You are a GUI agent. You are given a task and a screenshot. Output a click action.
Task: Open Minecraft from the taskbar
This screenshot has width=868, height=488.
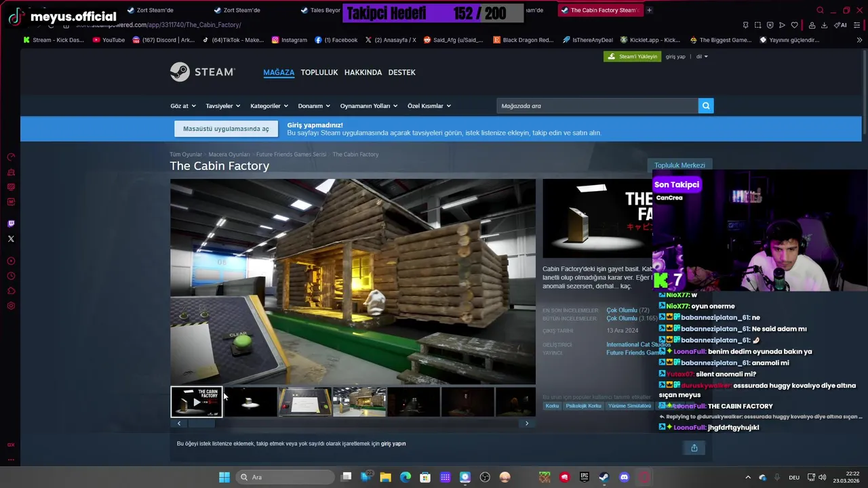(545, 477)
